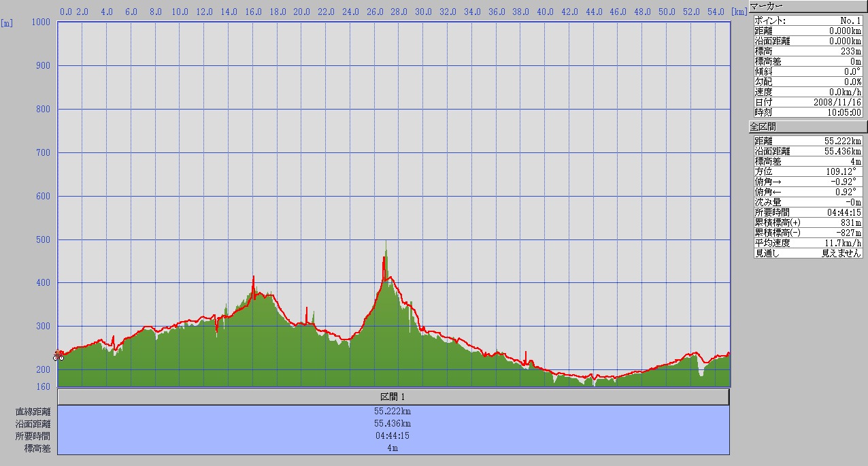The height and width of the screenshot is (466, 868).
Task: Click the ポイント: No. 1 row
Action: tap(807, 20)
